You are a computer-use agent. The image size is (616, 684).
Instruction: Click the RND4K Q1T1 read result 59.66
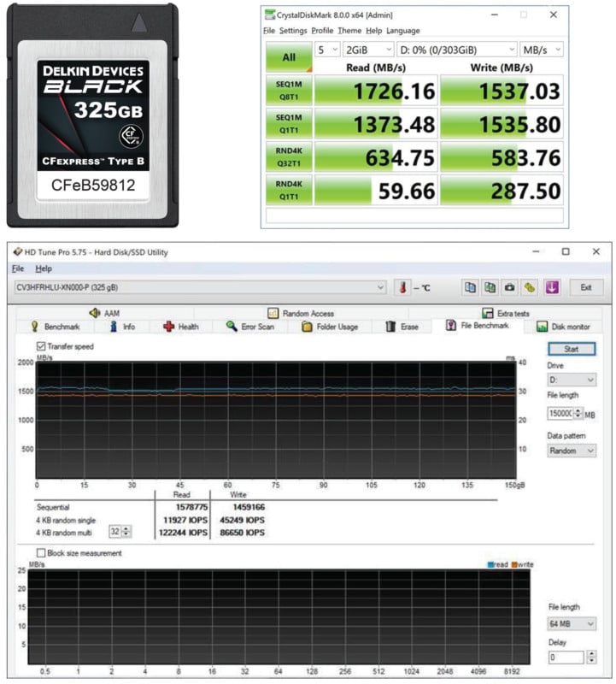pyautogui.click(x=376, y=190)
